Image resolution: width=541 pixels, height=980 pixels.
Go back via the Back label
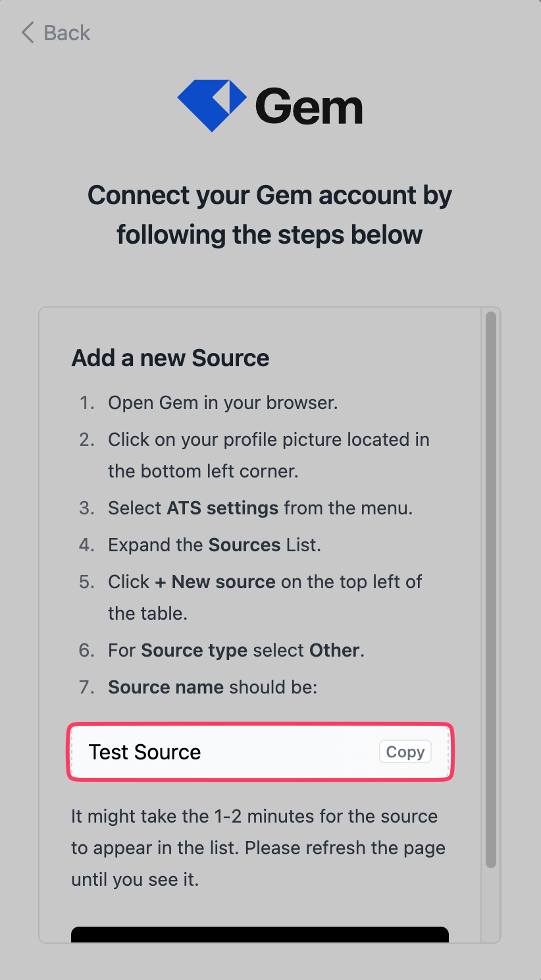pyautogui.click(x=66, y=33)
